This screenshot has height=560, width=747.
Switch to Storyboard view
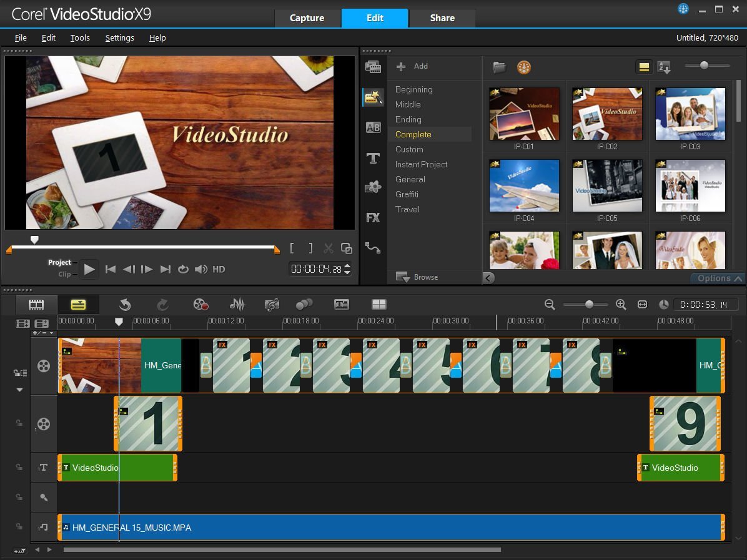click(37, 305)
